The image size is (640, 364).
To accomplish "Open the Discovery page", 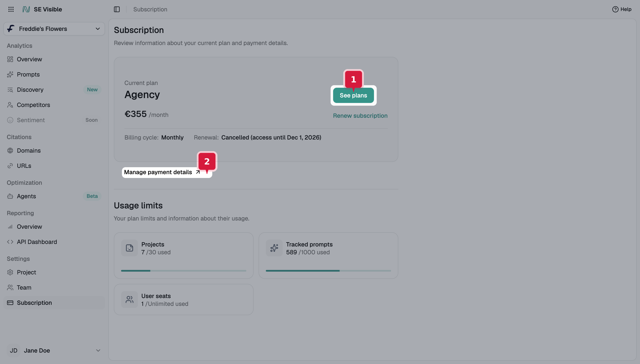I will point(54,90).
